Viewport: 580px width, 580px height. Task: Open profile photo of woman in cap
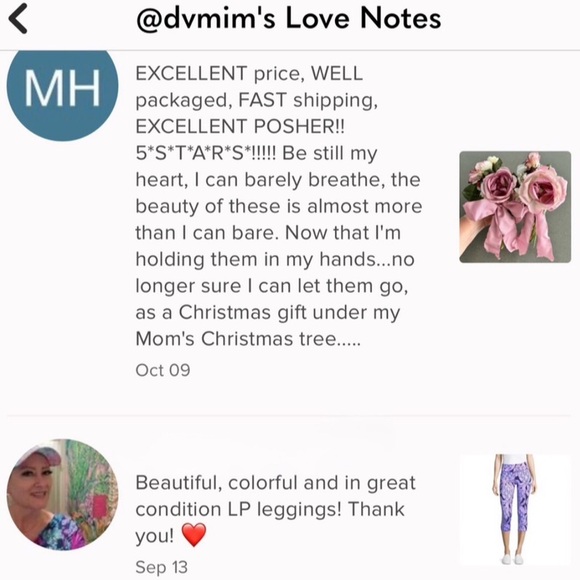pyautogui.click(x=63, y=495)
